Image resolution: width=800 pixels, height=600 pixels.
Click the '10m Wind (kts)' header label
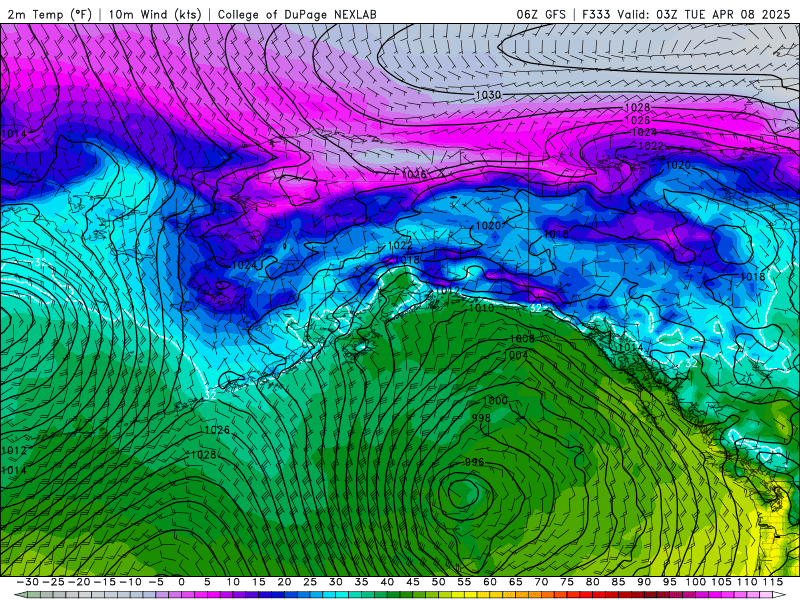coord(155,14)
